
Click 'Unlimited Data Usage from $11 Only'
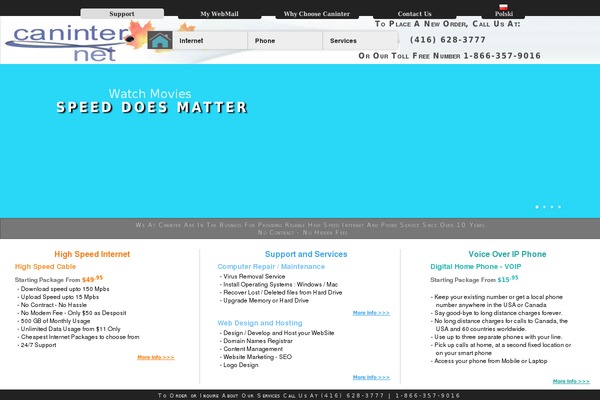(x=69, y=329)
